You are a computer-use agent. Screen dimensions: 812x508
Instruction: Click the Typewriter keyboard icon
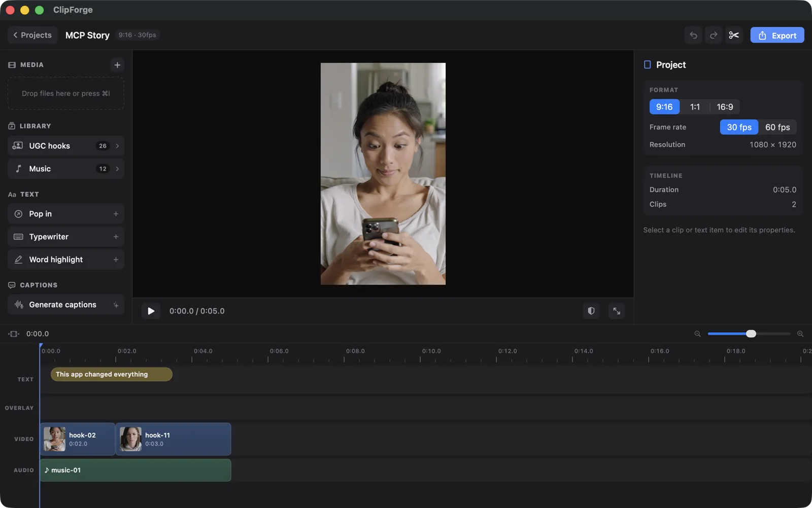(18, 237)
